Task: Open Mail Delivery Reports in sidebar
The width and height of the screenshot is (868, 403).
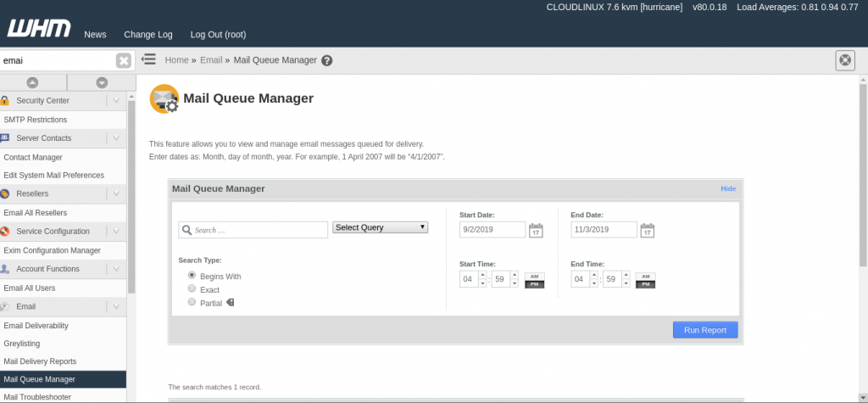Action: 41,361
